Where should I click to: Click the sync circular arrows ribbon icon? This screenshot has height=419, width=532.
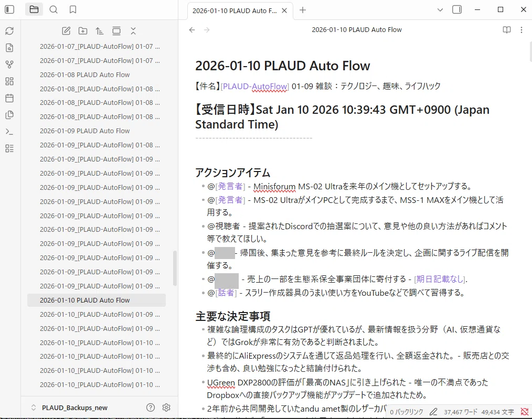pos(9,31)
